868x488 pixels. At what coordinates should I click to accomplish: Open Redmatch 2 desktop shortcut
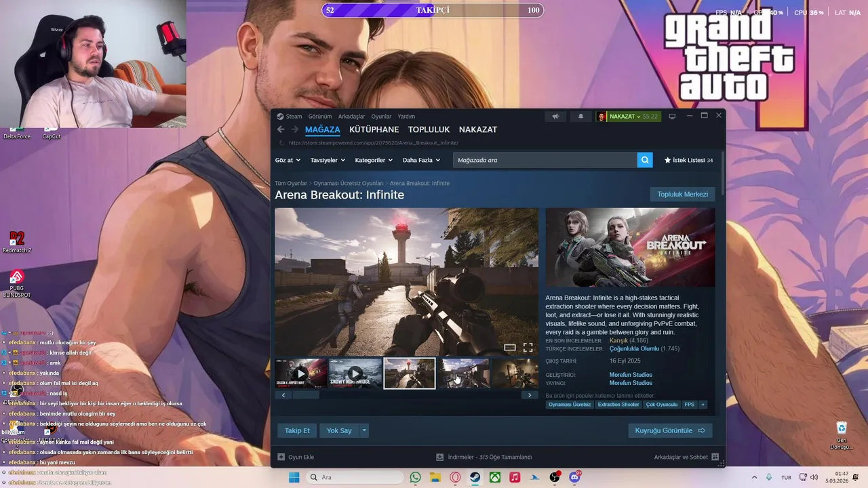coord(17,243)
